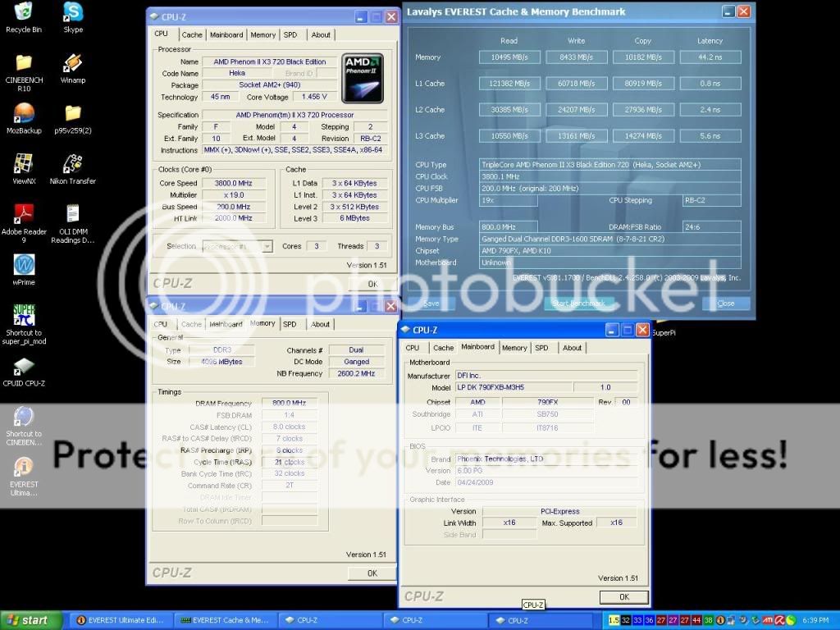Select the CPUID CPU-Z desktop shortcut

24,372
